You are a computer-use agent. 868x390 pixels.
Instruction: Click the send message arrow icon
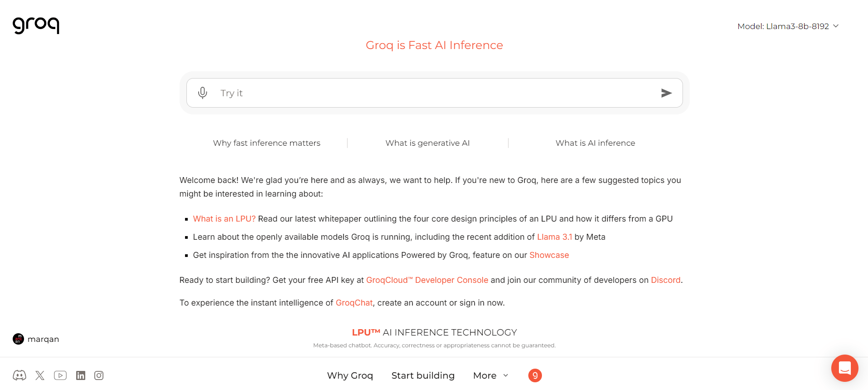coord(667,93)
